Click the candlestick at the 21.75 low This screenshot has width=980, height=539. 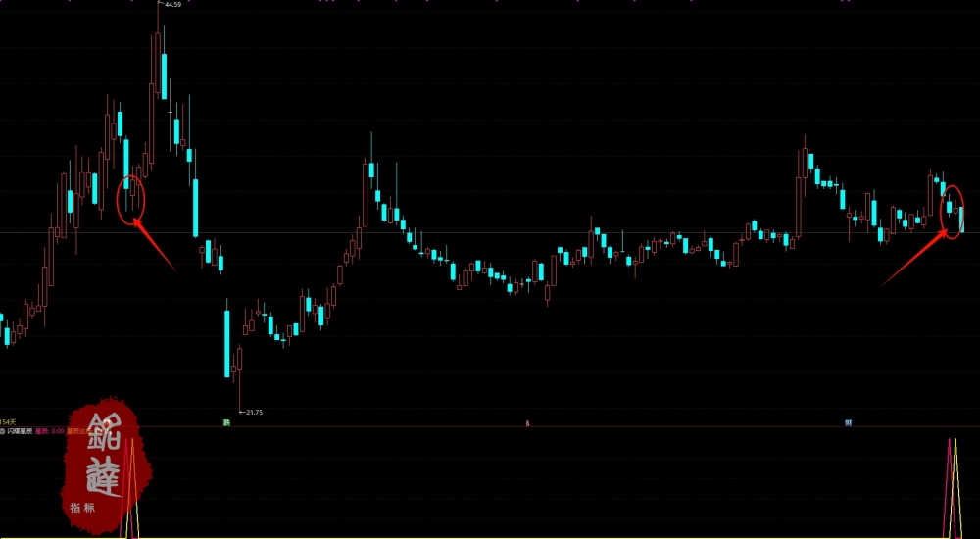pyautogui.click(x=239, y=379)
